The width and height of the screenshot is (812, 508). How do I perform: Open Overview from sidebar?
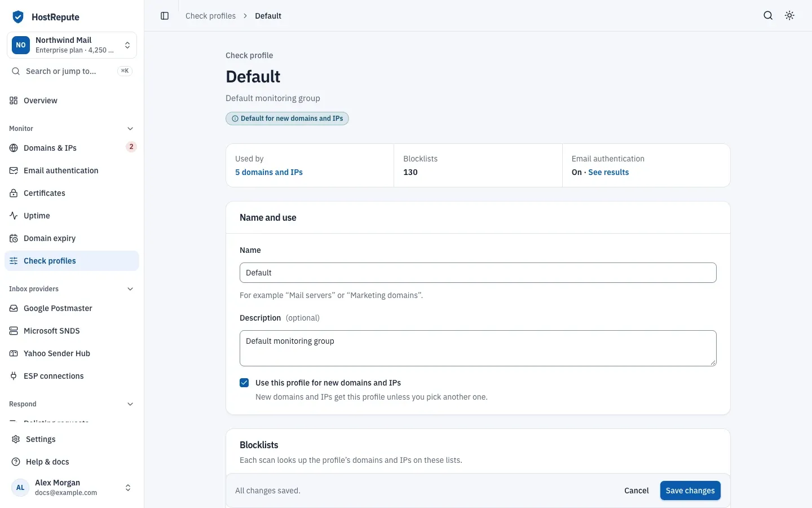(72, 100)
